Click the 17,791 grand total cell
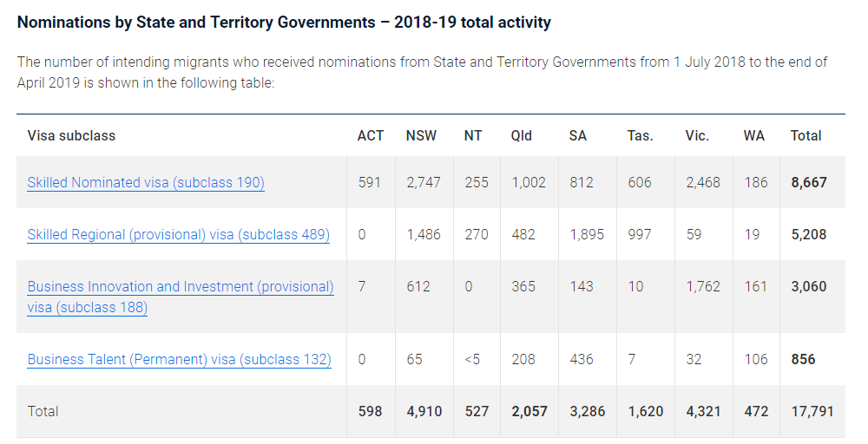 812,411
